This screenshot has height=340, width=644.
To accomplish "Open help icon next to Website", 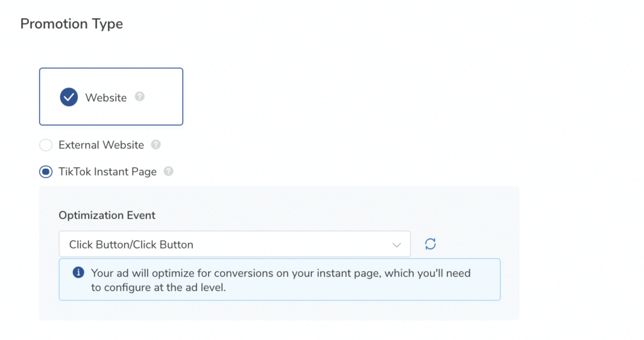I will 140,96.
